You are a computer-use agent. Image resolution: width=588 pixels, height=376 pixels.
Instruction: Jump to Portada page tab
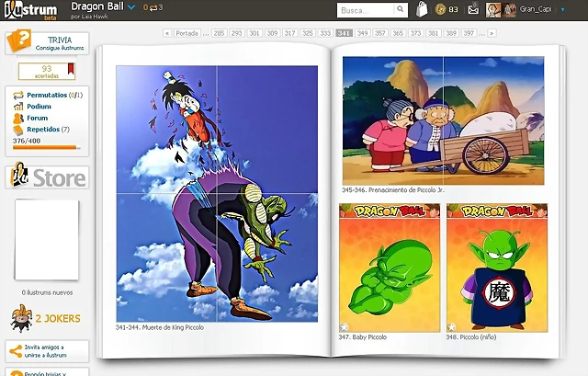coord(187,33)
